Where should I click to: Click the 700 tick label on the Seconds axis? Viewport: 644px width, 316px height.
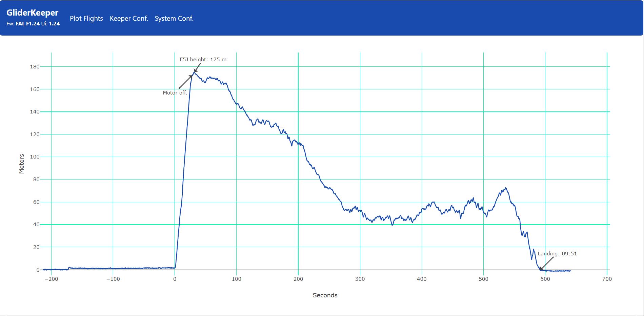click(607, 279)
